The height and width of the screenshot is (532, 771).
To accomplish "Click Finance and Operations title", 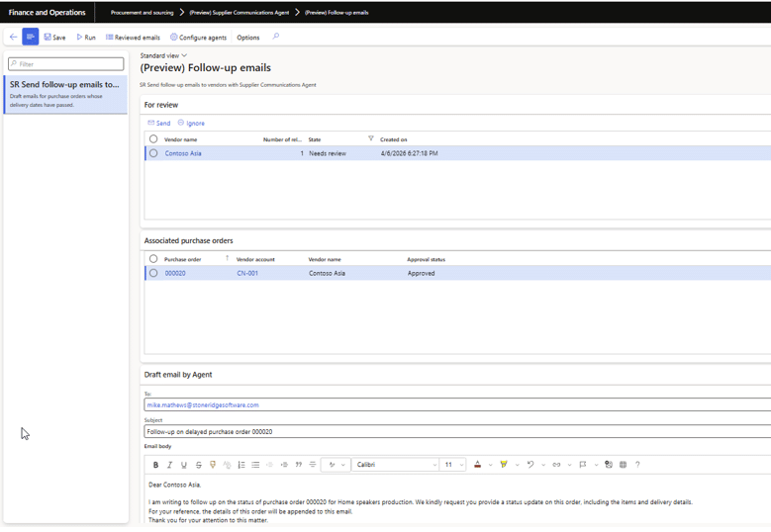I will pos(48,13).
